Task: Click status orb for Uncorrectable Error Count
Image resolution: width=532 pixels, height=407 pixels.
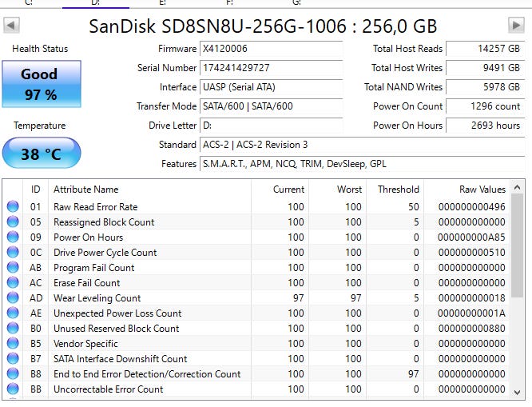Action: [x=13, y=389]
